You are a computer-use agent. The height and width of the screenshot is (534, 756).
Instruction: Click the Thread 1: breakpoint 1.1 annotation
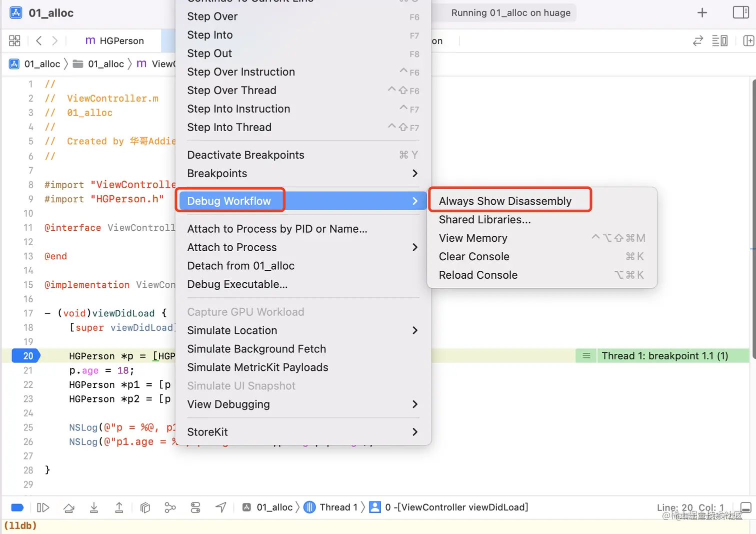click(x=664, y=356)
